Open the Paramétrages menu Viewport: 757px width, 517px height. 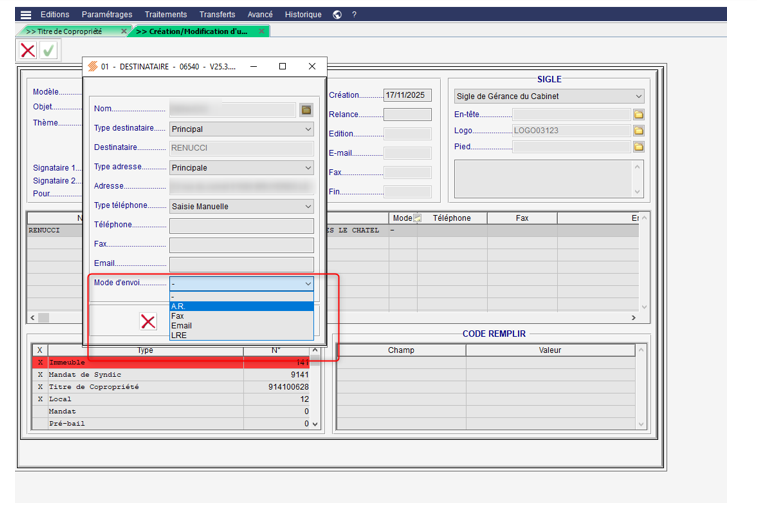click(x=107, y=15)
